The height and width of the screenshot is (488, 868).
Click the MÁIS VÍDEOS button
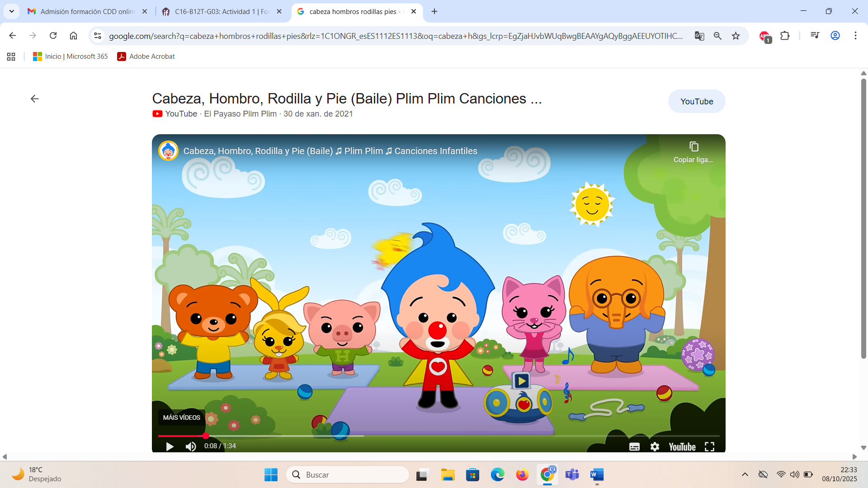coord(181,418)
